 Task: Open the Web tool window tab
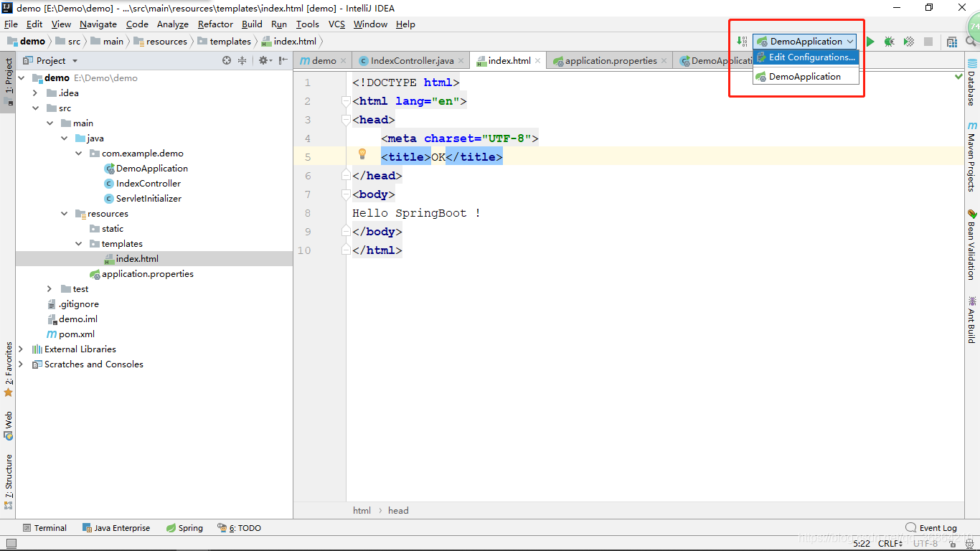pyautogui.click(x=8, y=425)
